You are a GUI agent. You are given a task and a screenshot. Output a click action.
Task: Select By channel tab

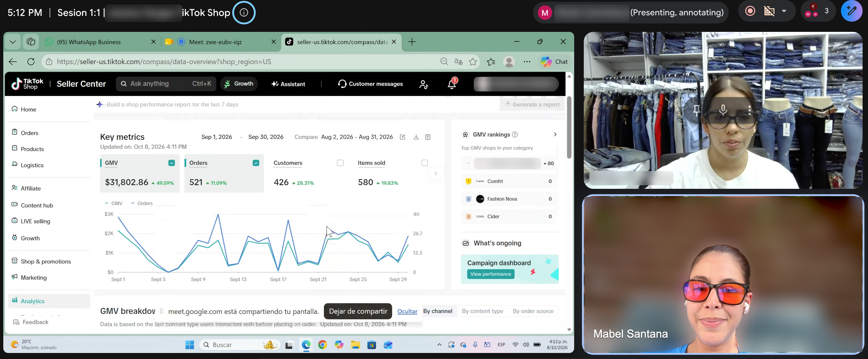click(x=437, y=311)
